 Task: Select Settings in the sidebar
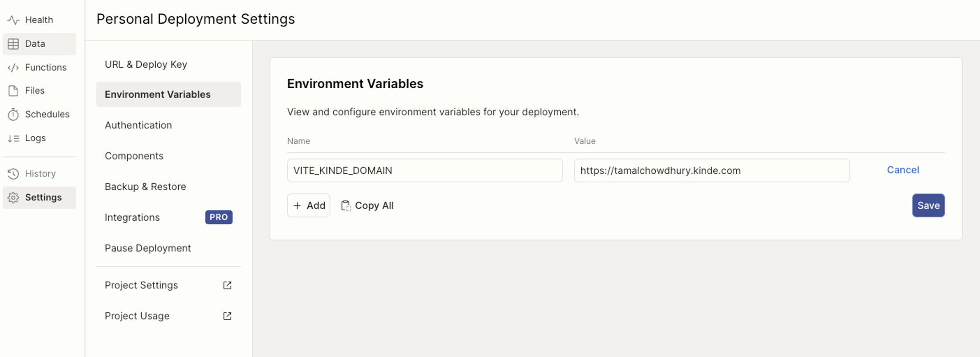pos(39,197)
